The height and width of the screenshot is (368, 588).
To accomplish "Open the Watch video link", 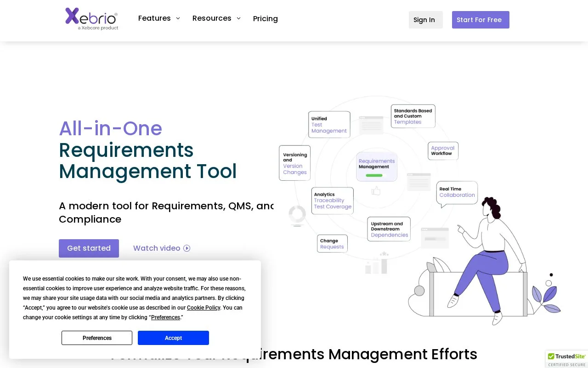I will [161, 248].
